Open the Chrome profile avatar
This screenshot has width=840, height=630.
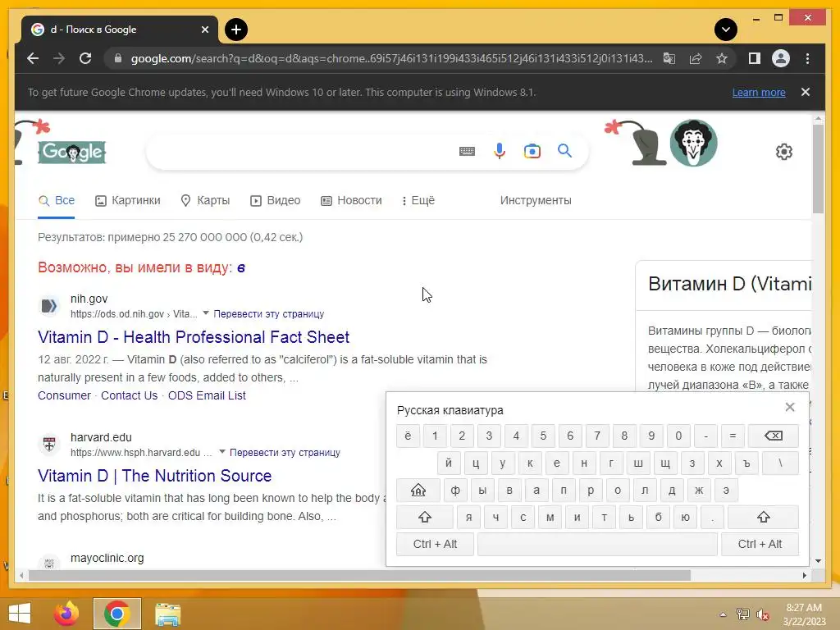781,58
